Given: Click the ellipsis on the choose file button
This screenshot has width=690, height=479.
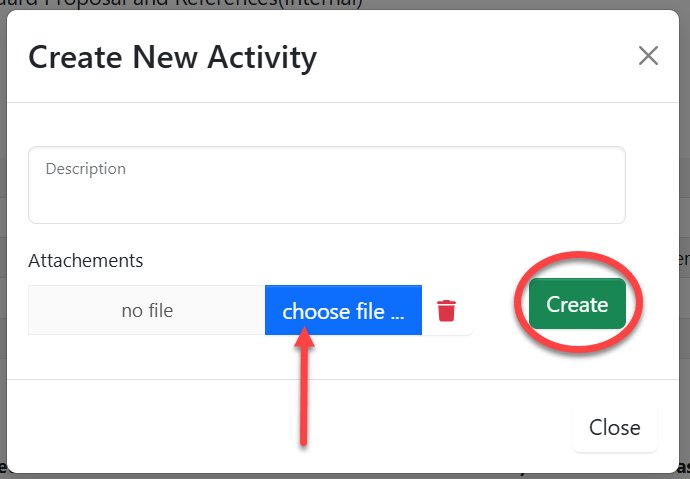Looking at the screenshot, I should [397, 313].
